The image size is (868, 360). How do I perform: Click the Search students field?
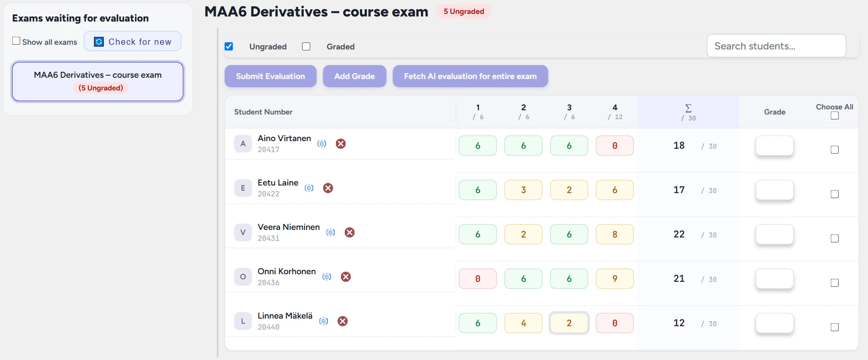point(777,46)
